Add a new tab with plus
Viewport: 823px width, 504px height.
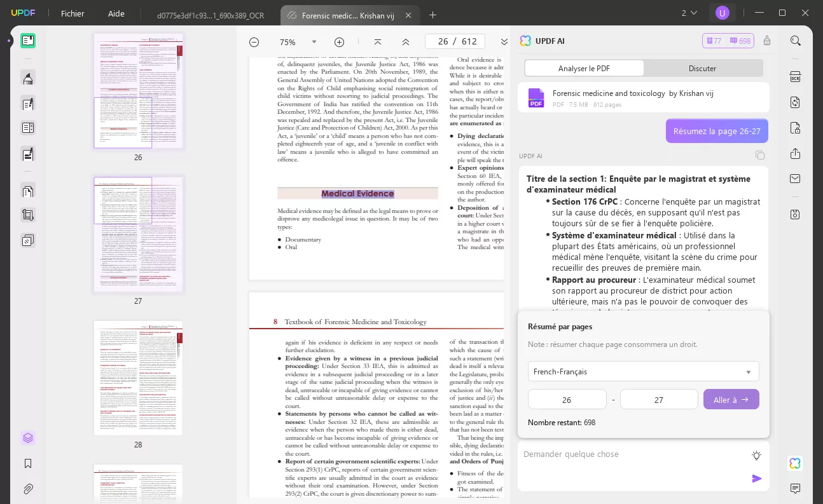(432, 15)
